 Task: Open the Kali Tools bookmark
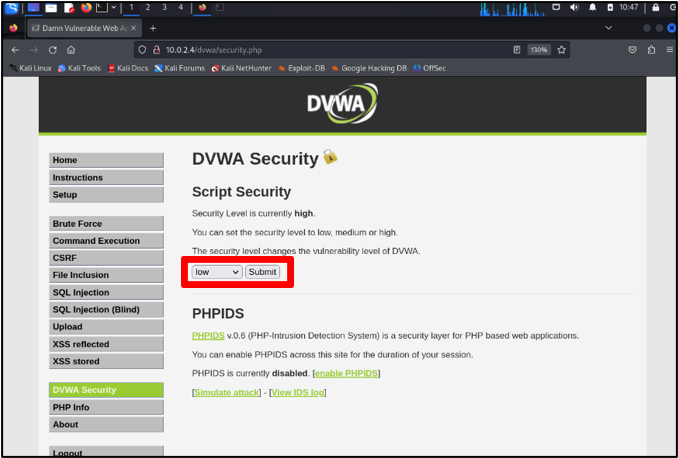point(79,68)
